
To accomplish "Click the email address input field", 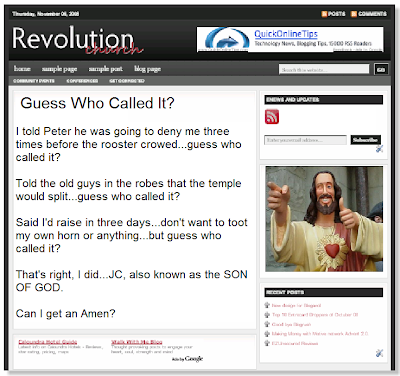I will click(305, 140).
